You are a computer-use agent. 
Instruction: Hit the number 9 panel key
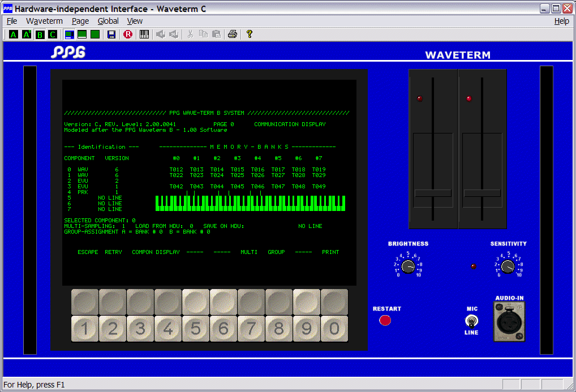[307, 329]
